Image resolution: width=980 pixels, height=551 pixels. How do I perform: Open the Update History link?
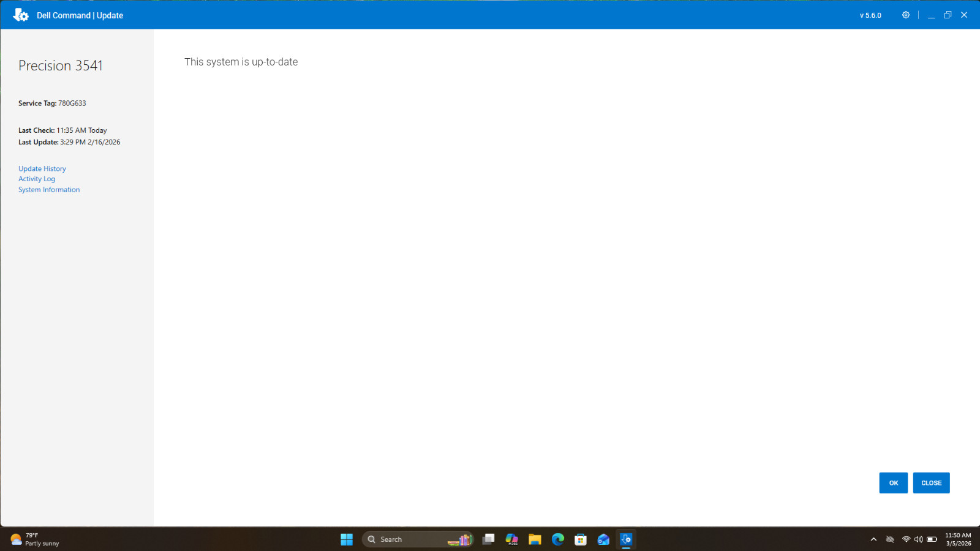[42, 168]
